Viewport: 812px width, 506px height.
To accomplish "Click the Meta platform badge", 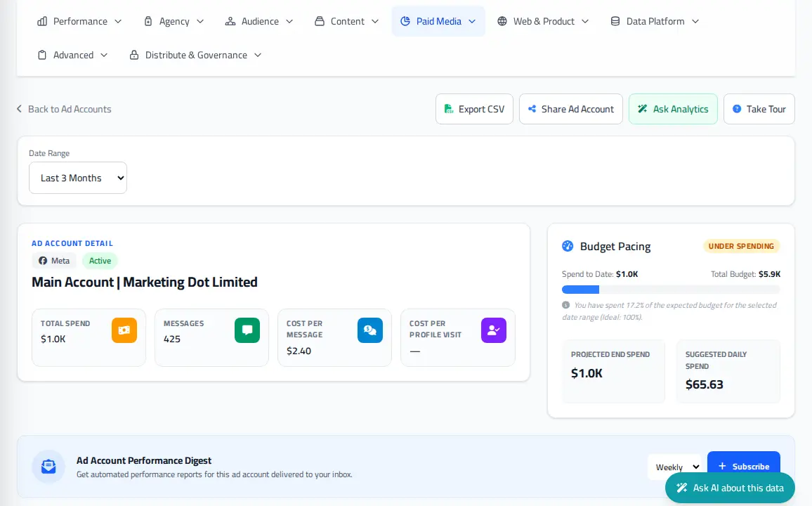I will coord(54,261).
